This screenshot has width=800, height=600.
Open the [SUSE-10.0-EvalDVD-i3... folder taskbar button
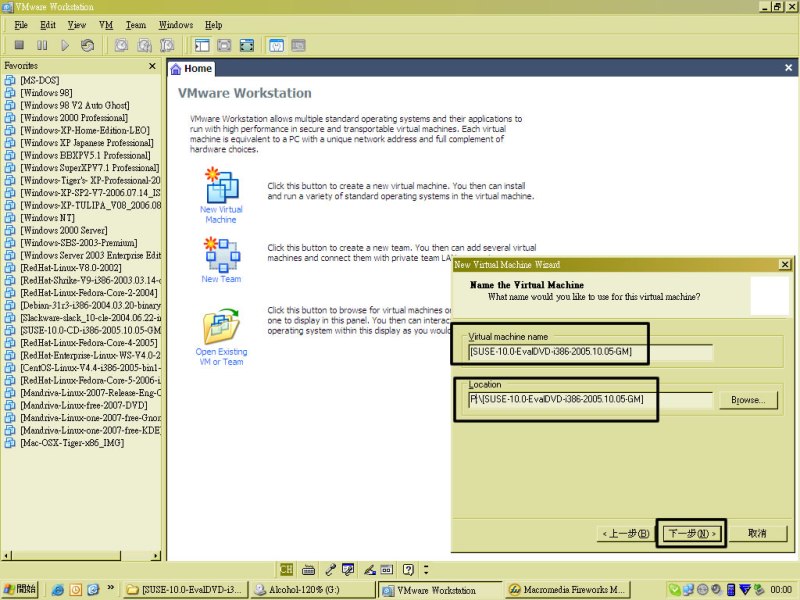click(x=186, y=590)
